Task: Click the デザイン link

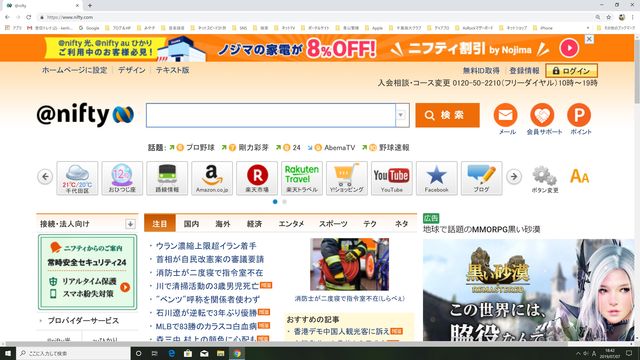Action: click(131, 70)
